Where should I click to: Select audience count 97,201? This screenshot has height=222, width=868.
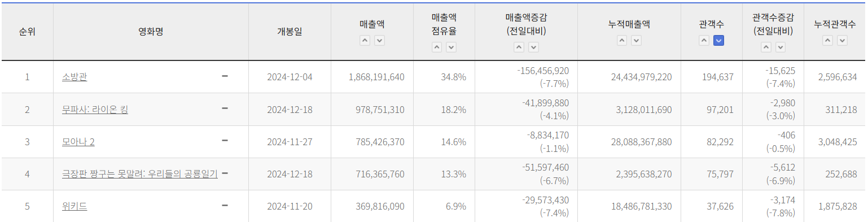(x=720, y=110)
